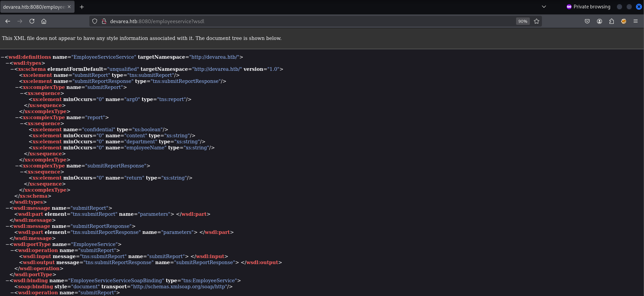Collapse wsdl:operation under portType EmployeeService
This screenshot has width=644, height=296.
(12, 250)
